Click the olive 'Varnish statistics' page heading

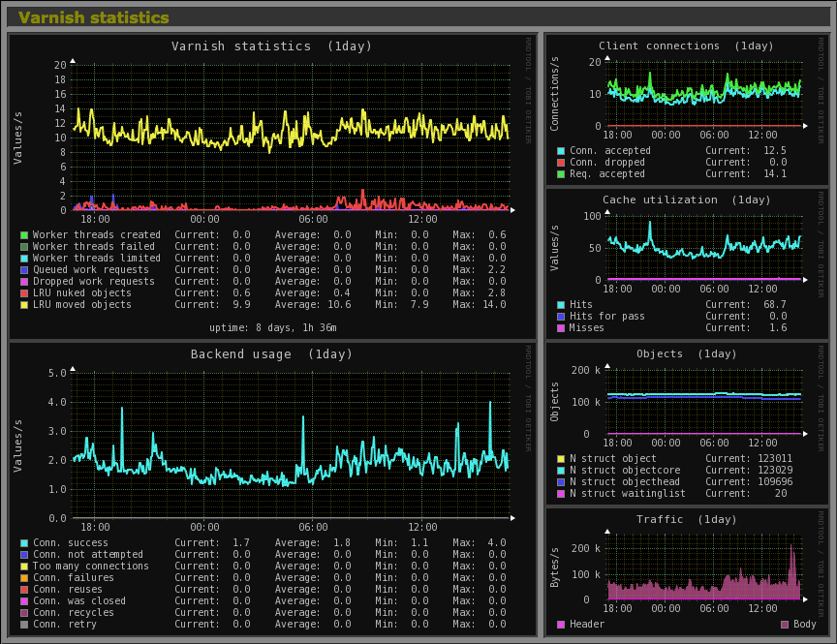point(93,17)
